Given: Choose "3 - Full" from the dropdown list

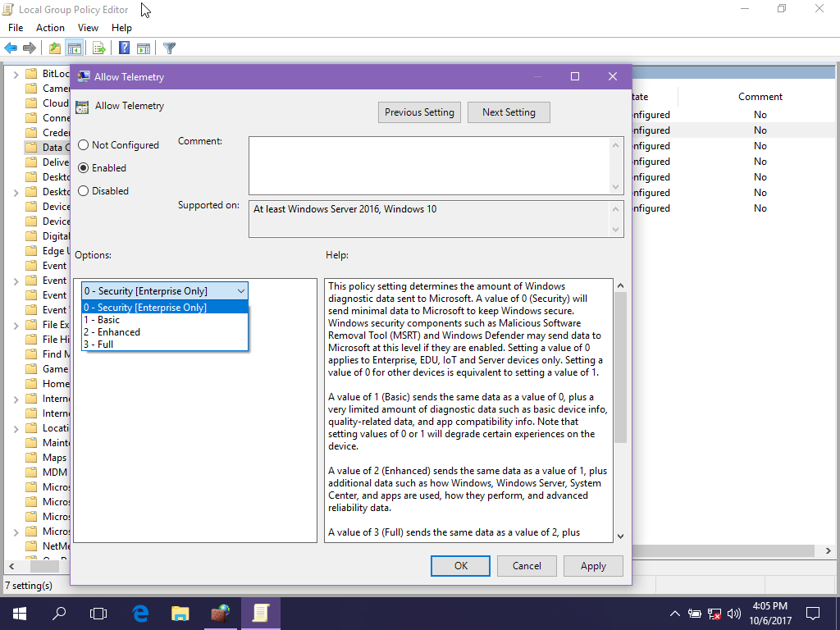Looking at the screenshot, I should pos(164,345).
